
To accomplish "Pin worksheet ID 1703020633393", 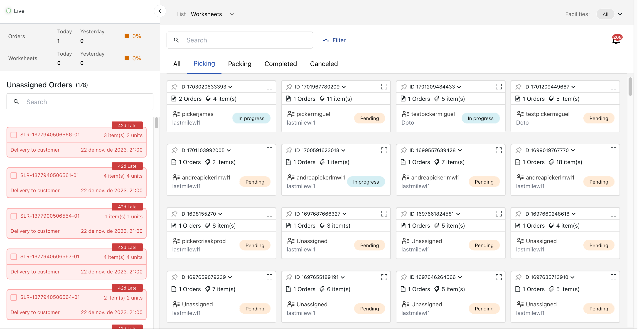I will click(x=174, y=87).
